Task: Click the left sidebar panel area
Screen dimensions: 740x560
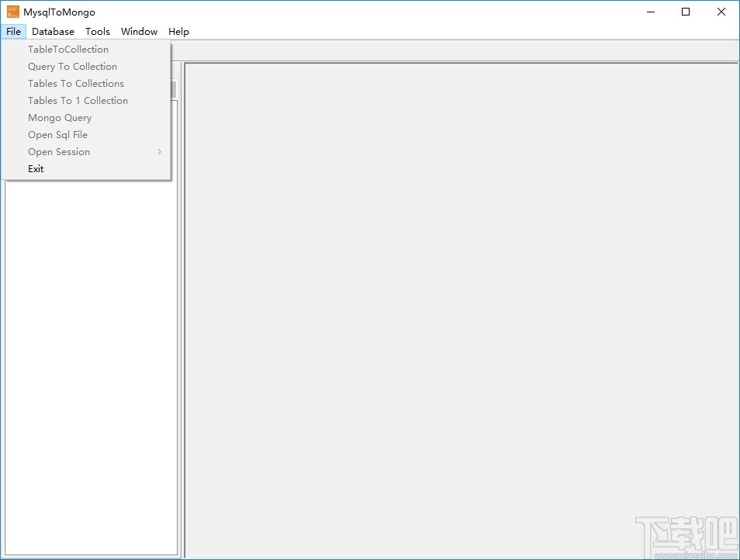Action: [89, 349]
